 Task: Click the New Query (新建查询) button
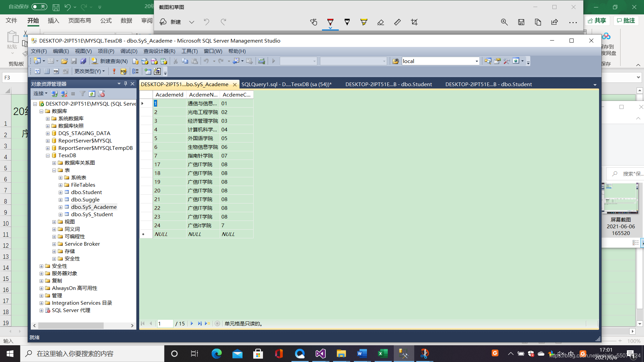(110, 61)
